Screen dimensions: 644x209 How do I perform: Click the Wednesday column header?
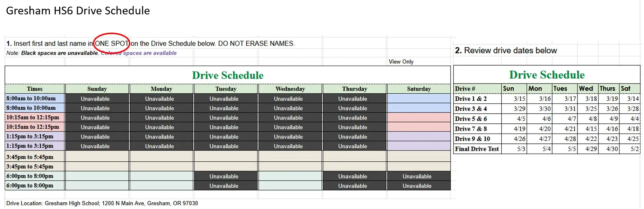[290, 89]
